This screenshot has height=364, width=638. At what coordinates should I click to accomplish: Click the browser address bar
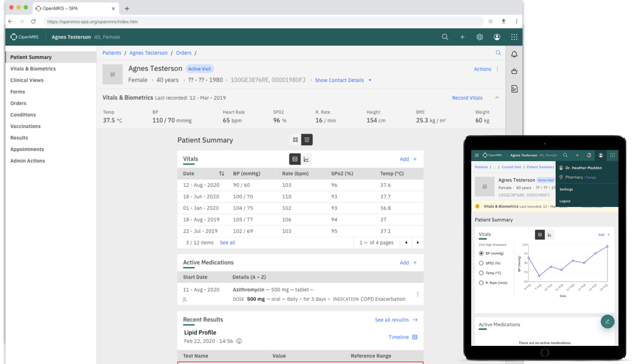pos(263,21)
